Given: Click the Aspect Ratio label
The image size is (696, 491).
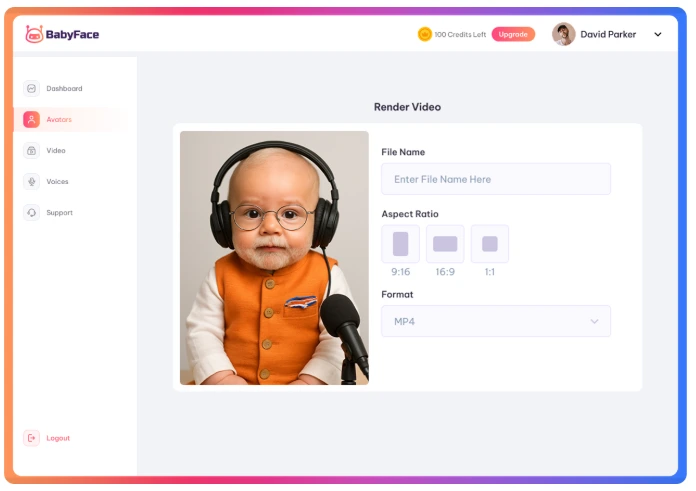Looking at the screenshot, I should click(410, 214).
